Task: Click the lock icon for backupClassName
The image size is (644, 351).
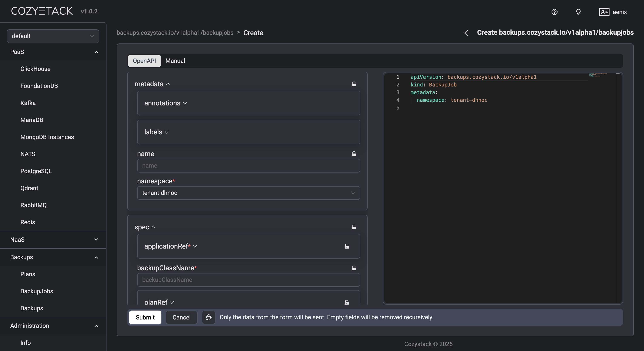Action: 354,268
